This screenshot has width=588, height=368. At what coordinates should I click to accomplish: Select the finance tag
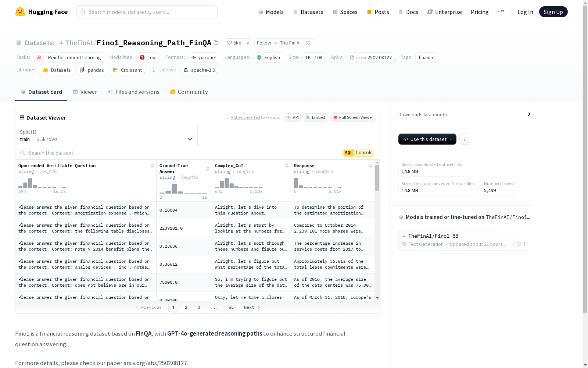426,57
